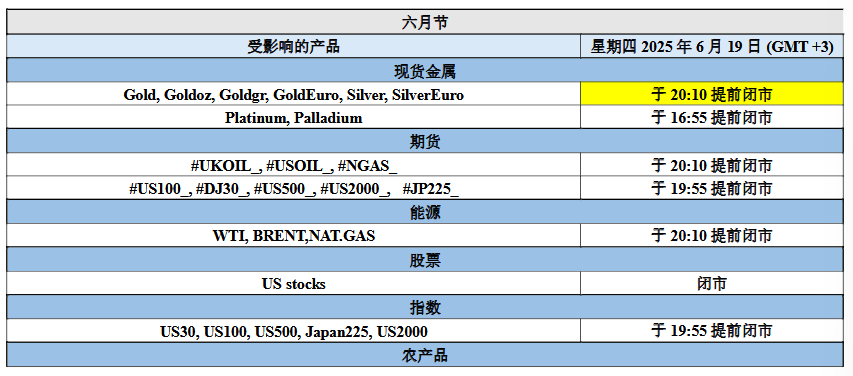Click the US stocks cell

coord(294,283)
